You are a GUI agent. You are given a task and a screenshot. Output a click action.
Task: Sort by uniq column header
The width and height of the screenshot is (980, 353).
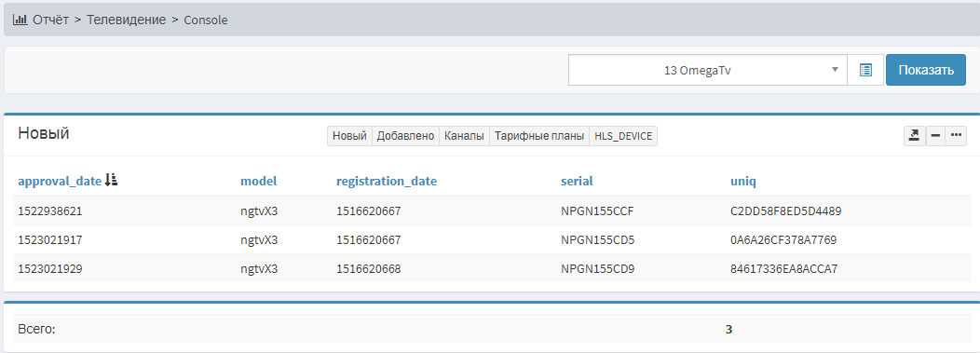pos(743,182)
